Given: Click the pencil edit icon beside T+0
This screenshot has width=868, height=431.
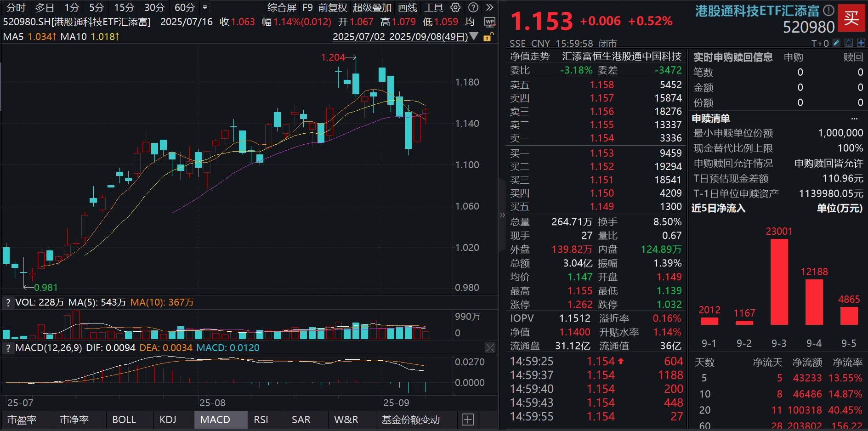Looking at the screenshot, I should pyautogui.click(x=836, y=43).
